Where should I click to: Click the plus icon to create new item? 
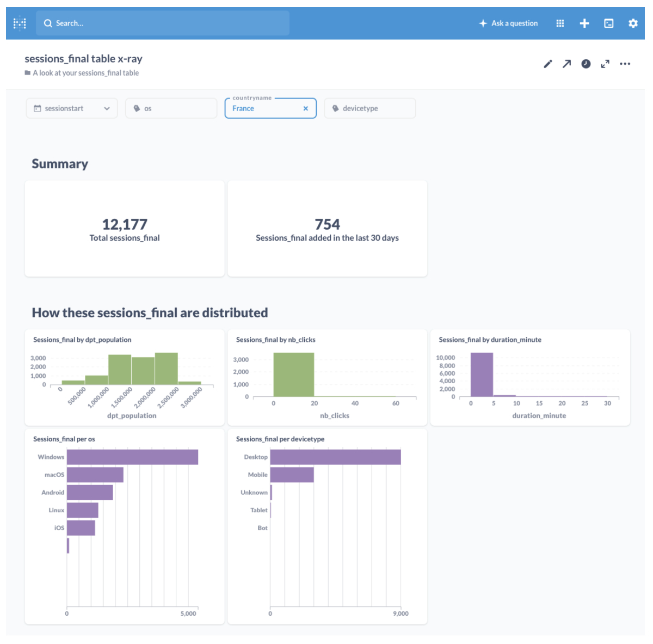(584, 23)
